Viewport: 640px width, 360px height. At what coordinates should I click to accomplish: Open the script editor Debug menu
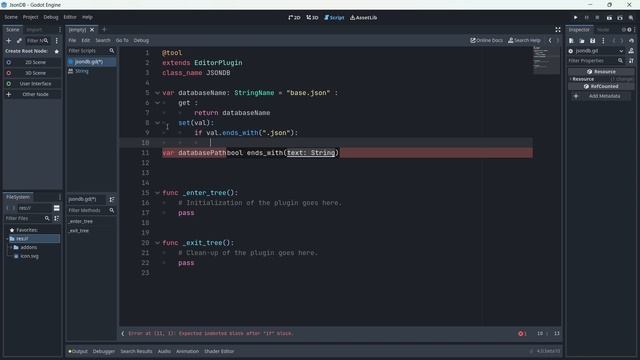pyautogui.click(x=141, y=40)
